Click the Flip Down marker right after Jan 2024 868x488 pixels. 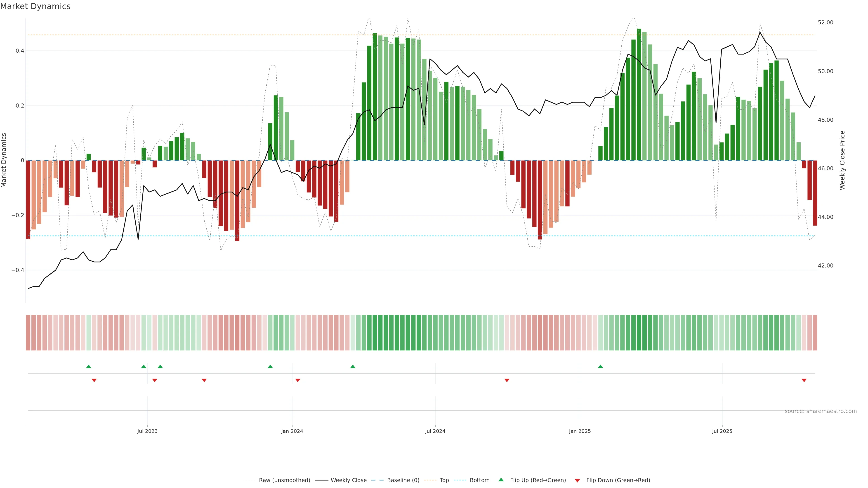click(x=297, y=380)
